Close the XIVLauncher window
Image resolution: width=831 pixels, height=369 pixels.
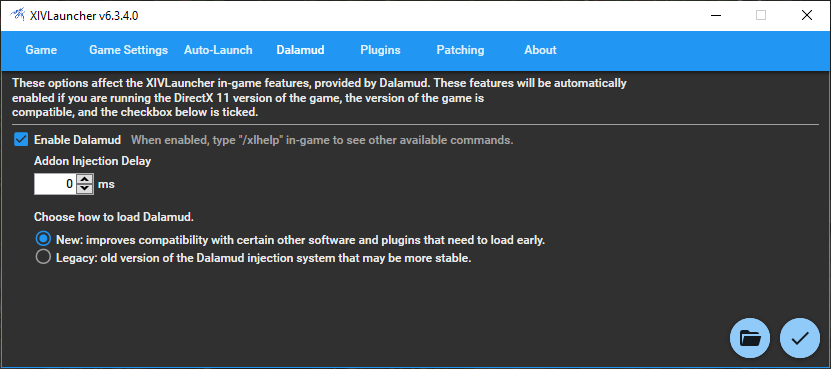807,15
